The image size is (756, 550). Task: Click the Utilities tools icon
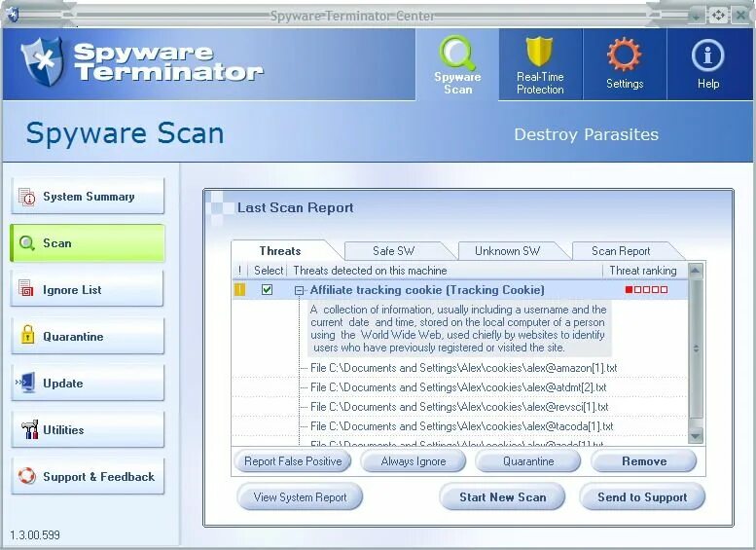point(29,429)
